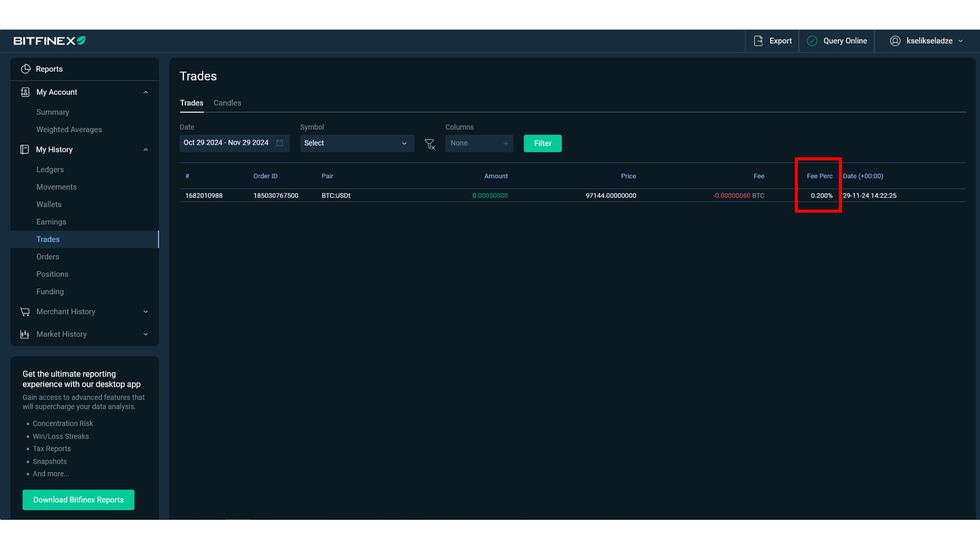The image size is (980, 551).
Task: Open Positions history
Action: click(x=52, y=274)
